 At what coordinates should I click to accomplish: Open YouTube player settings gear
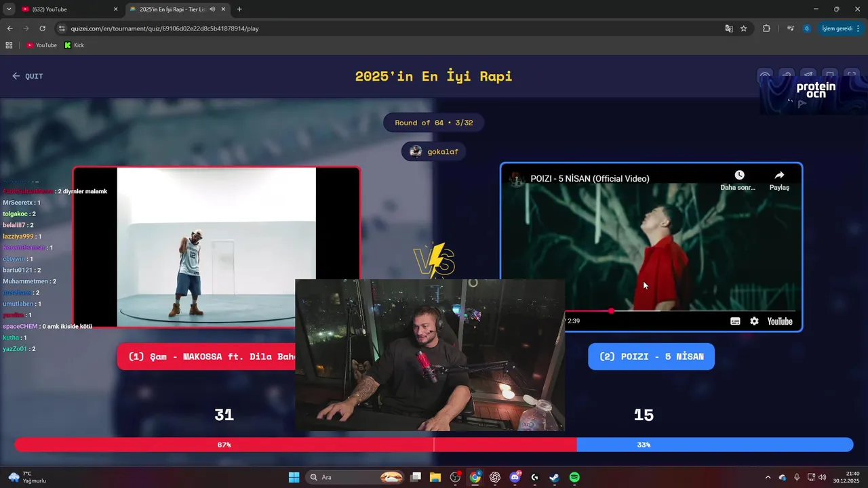click(754, 321)
